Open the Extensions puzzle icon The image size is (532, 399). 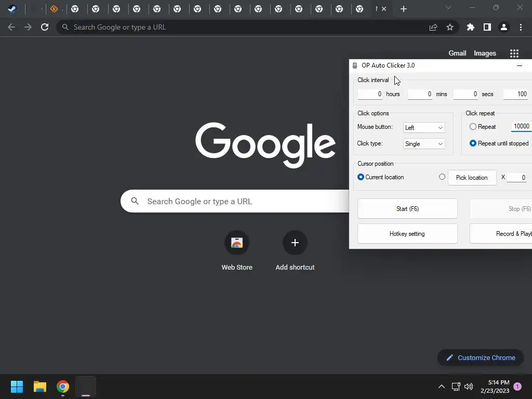coord(471,27)
